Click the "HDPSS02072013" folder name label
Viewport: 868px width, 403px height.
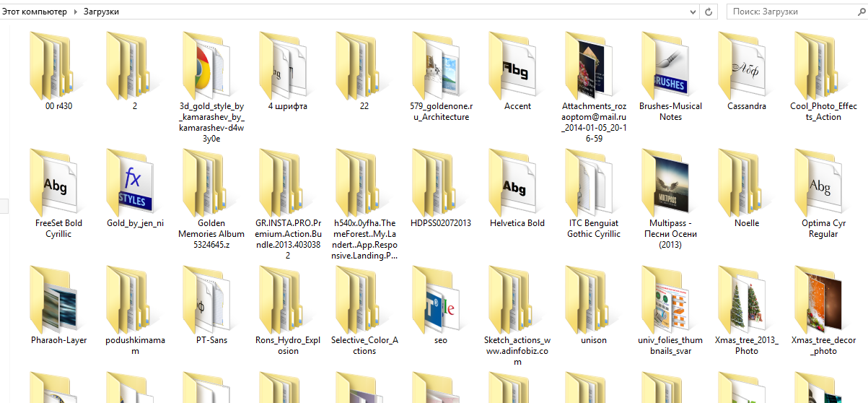(x=441, y=223)
